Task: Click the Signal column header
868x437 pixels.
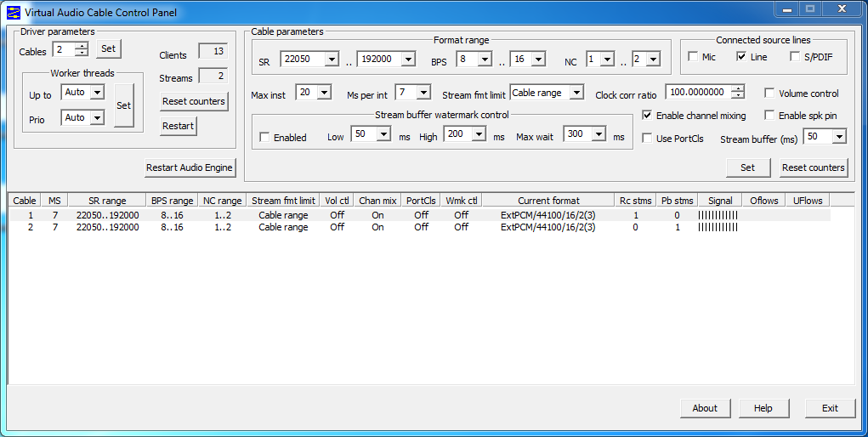Action: pyautogui.click(x=719, y=201)
